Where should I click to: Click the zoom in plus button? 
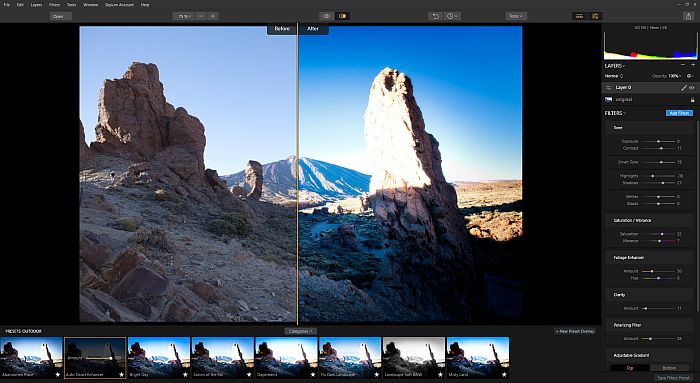point(213,16)
